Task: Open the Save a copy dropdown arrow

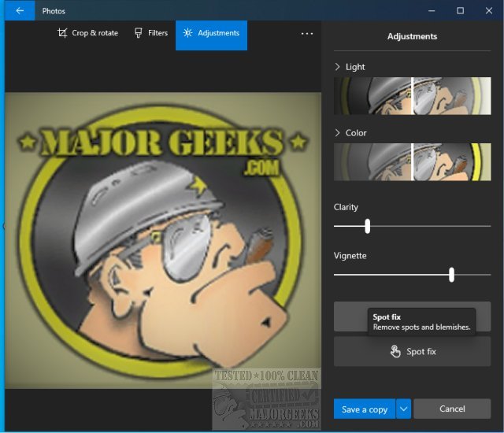Action: [403, 409]
